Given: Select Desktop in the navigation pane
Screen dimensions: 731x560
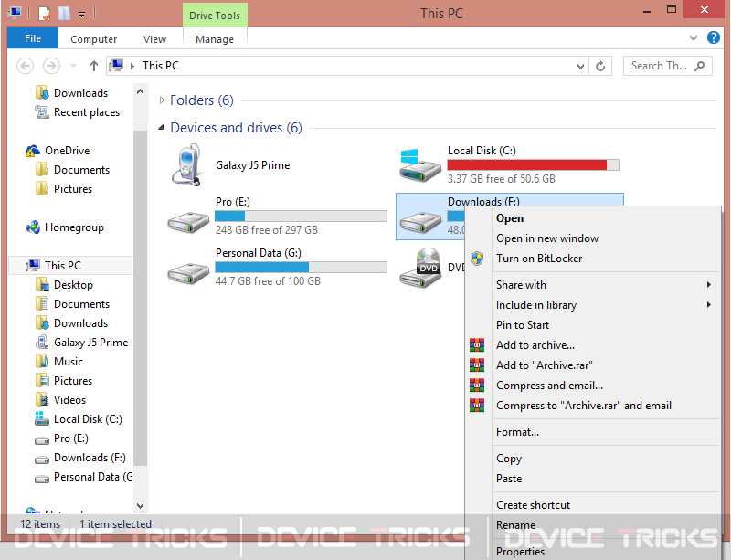Looking at the screenshot, I should (x=73, y=285).
